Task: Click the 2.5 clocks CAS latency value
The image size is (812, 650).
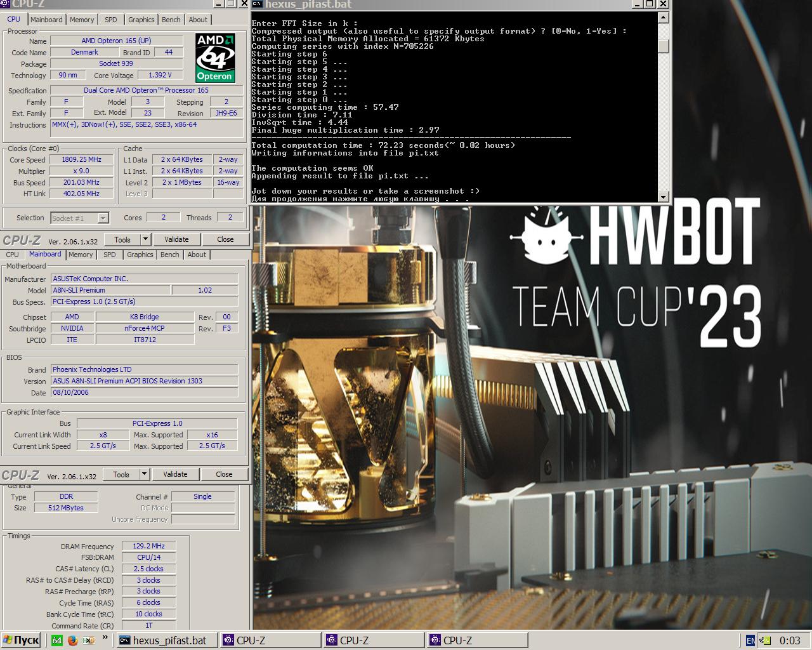Action: [148, 569]
